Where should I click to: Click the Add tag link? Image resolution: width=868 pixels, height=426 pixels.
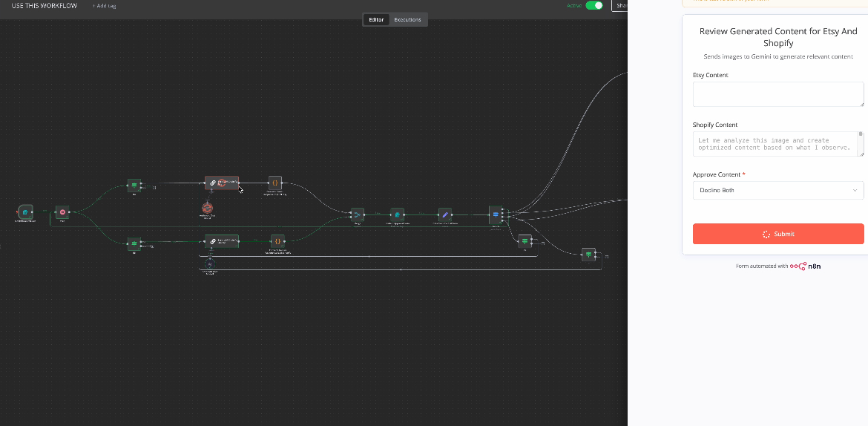[104, 6]
